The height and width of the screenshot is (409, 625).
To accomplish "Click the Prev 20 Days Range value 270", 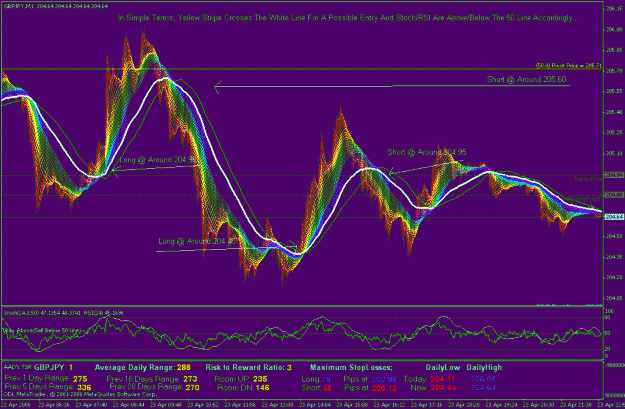I will 193,387.
